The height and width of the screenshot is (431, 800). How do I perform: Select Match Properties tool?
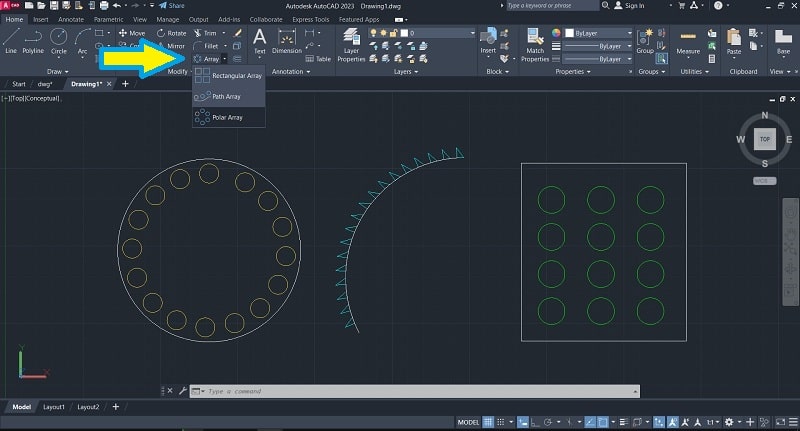click(535, 45)
